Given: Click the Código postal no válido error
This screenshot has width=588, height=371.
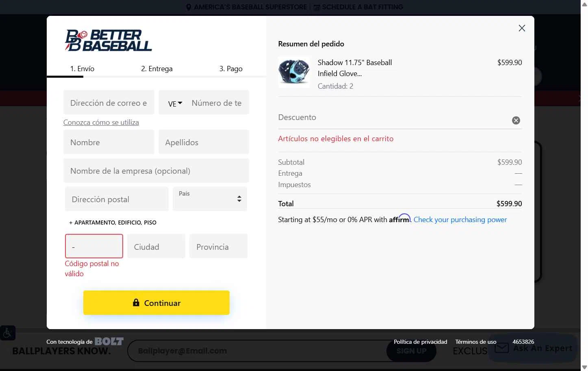Looking at the screenshot, I should click(x=92, y=268).
